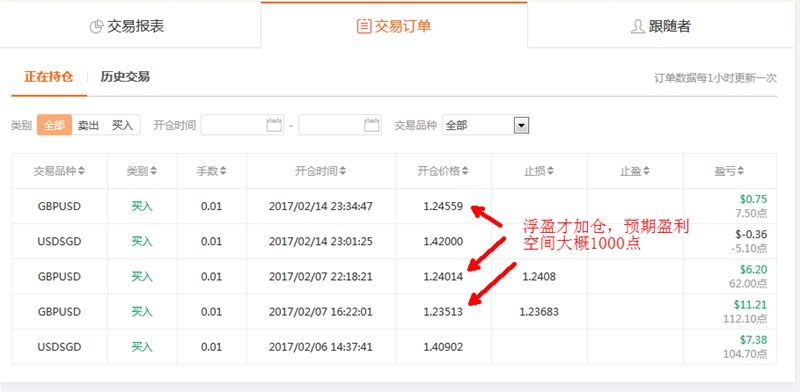Switch to the 交易订单 tab

coord(394,26)
